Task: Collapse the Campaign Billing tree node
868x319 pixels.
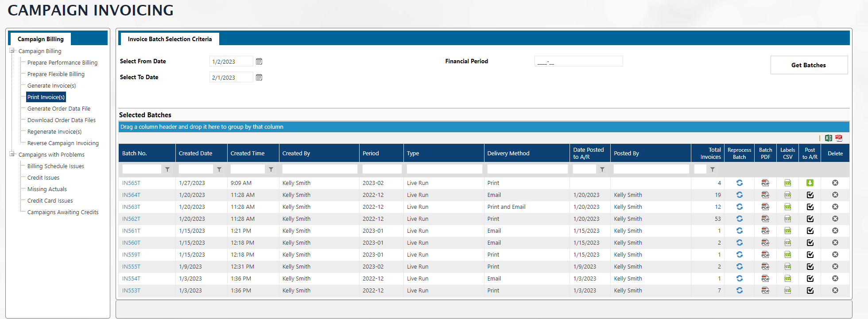Action: pos(12,51)
